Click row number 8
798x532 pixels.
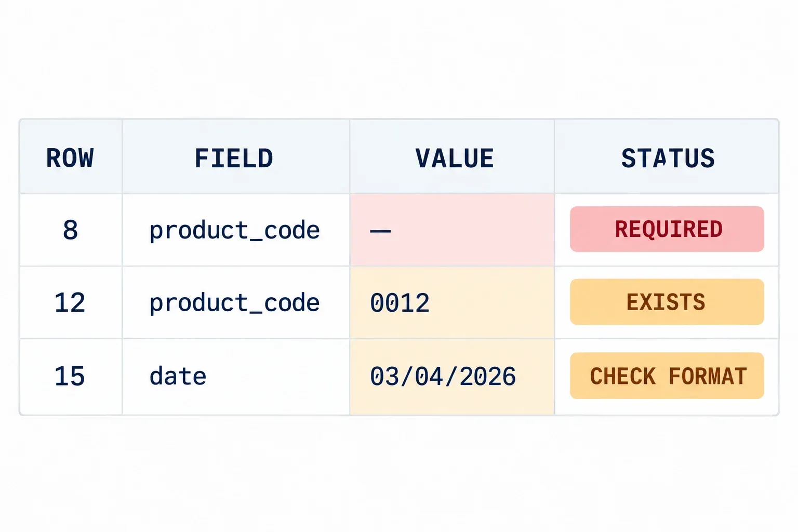point(71,230)
